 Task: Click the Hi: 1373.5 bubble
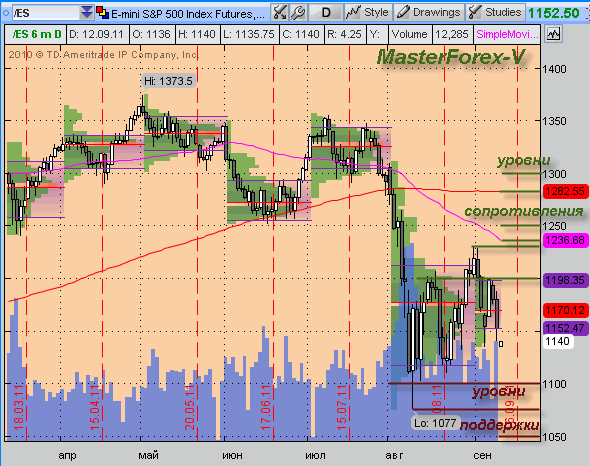pyautogui.click(x=169, y=81)
